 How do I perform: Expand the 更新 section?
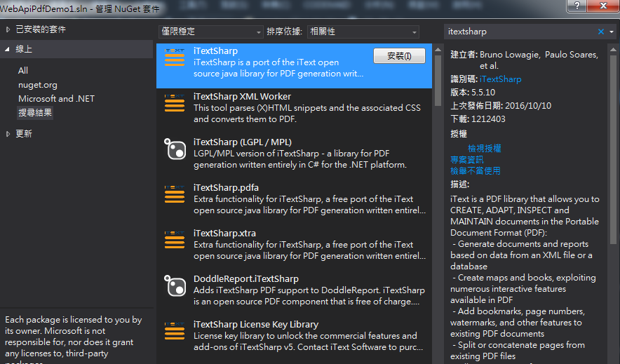pos(8,134)
